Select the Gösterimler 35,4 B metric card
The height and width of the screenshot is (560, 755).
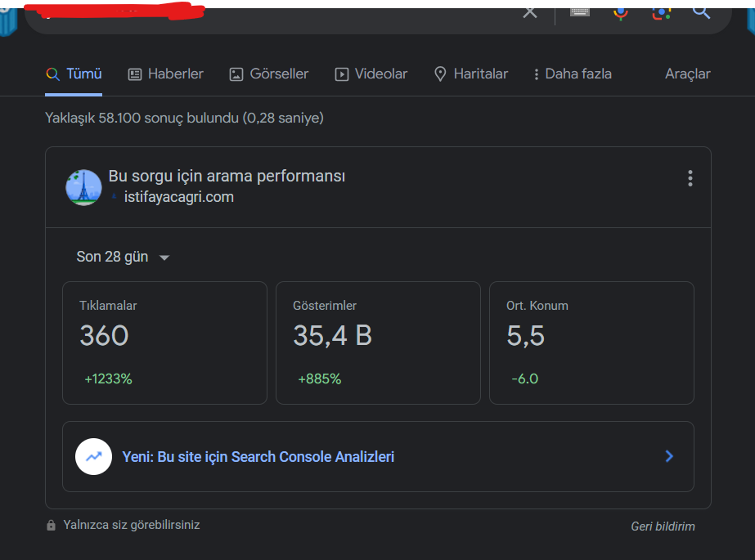[378, 343]
